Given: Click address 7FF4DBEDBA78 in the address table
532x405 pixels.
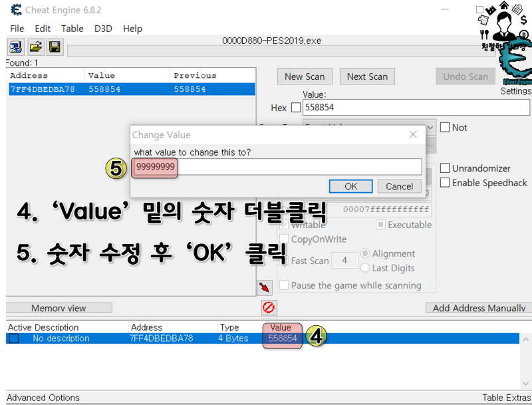Looking at the screenshot, I should [x=161, y=338].
